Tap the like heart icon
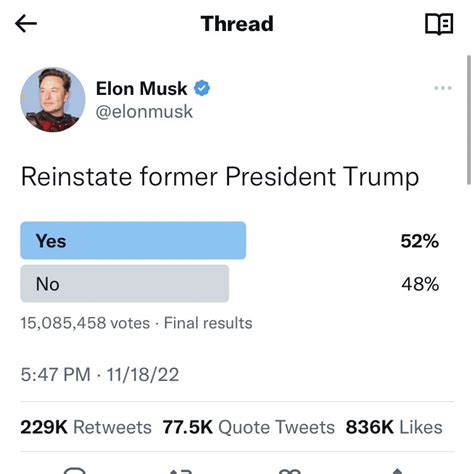This screenshot has width=474, height=474. tap(290, 471)
